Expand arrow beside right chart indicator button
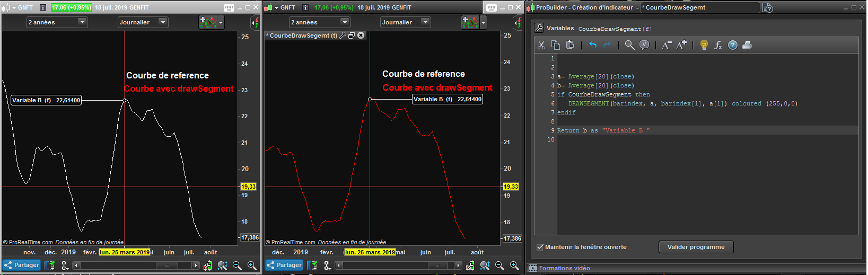This screenshot has width=868, height=275. point(484,23)
